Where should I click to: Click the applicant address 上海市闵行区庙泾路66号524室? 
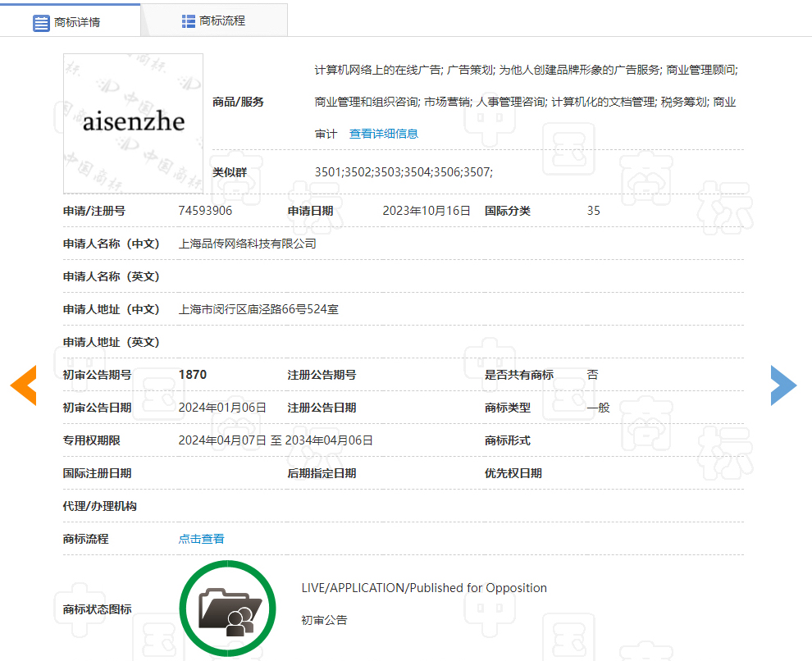[258, 309]
